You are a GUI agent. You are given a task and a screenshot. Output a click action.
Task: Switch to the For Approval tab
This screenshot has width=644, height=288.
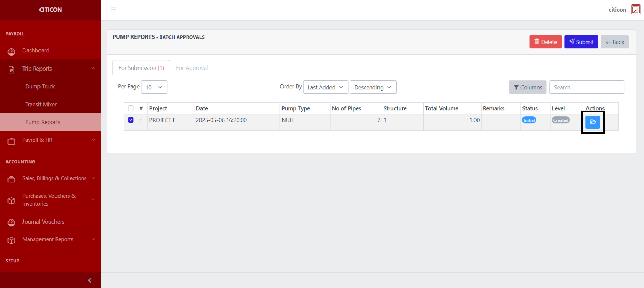pyautogui.click(x=192, y=68)
